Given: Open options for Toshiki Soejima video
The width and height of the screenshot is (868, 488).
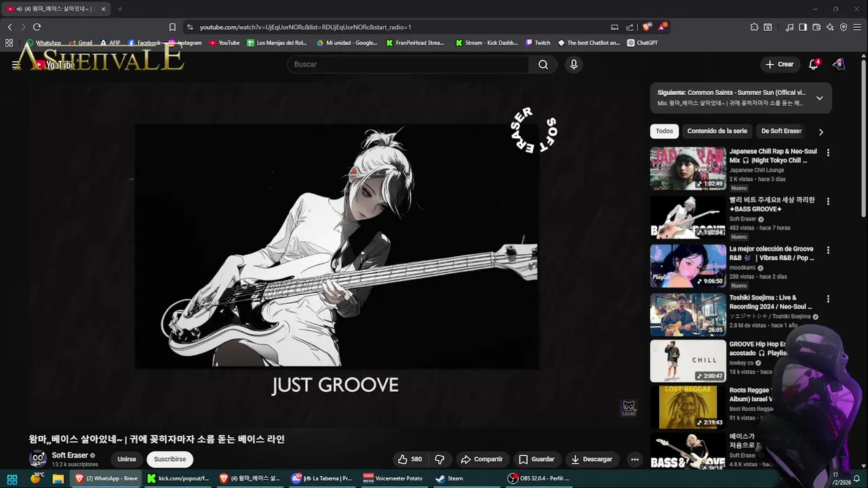Looking at the screenshot, I should coord(828,299).
